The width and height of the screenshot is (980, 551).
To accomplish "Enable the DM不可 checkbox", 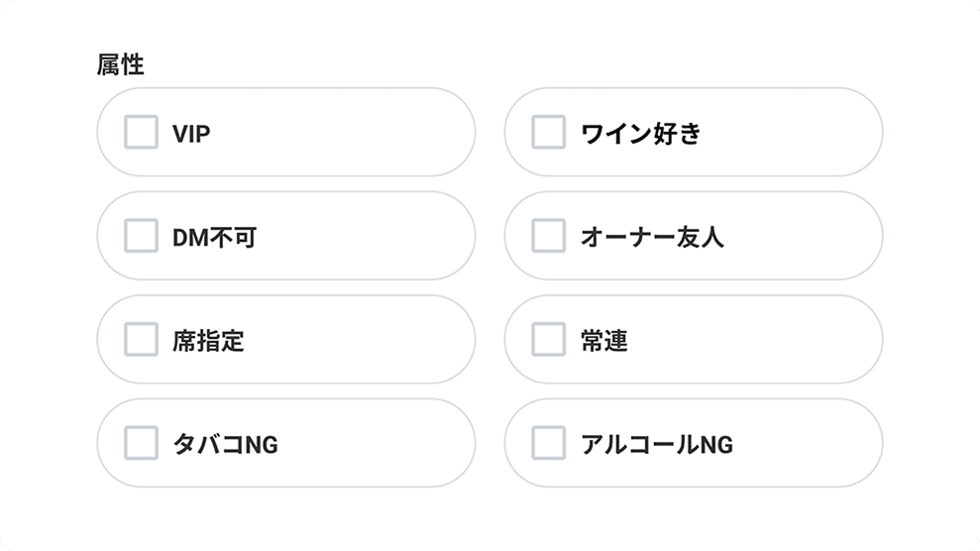I will point(141,236).
